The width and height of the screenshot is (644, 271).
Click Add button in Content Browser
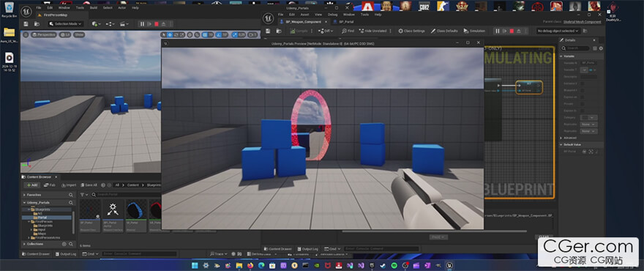coord(31,185)
